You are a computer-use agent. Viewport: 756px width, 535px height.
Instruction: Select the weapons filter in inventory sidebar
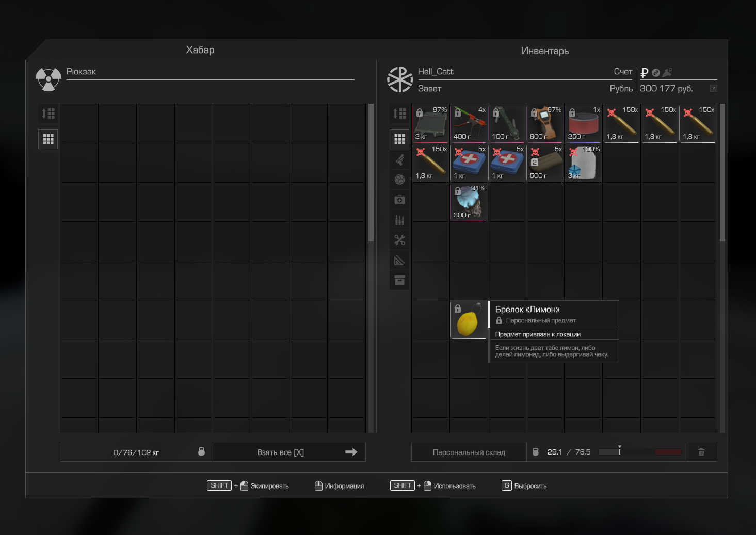pyautogui.click(x=399, y=160)
